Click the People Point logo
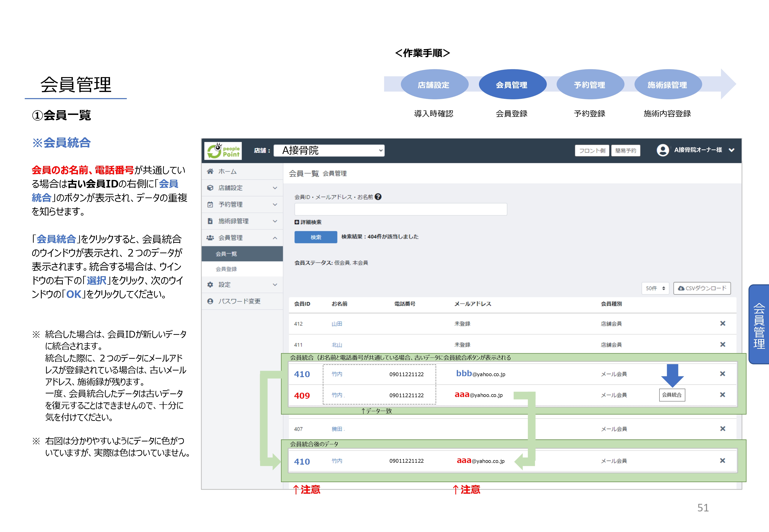Viewport: 769px width, 532px height. point(223,151)
